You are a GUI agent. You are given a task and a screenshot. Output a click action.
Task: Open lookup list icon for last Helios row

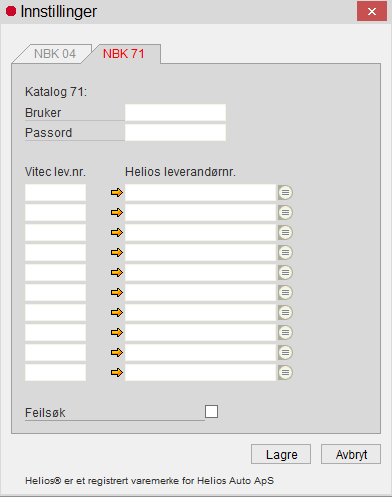click(x=285, y=372)
